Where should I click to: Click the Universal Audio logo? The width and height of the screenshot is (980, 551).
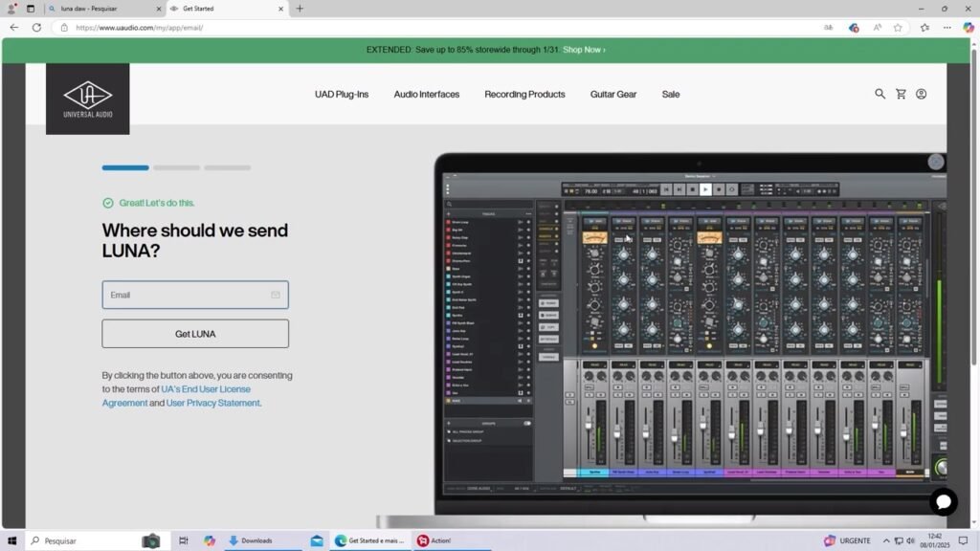tap(87, 99)
